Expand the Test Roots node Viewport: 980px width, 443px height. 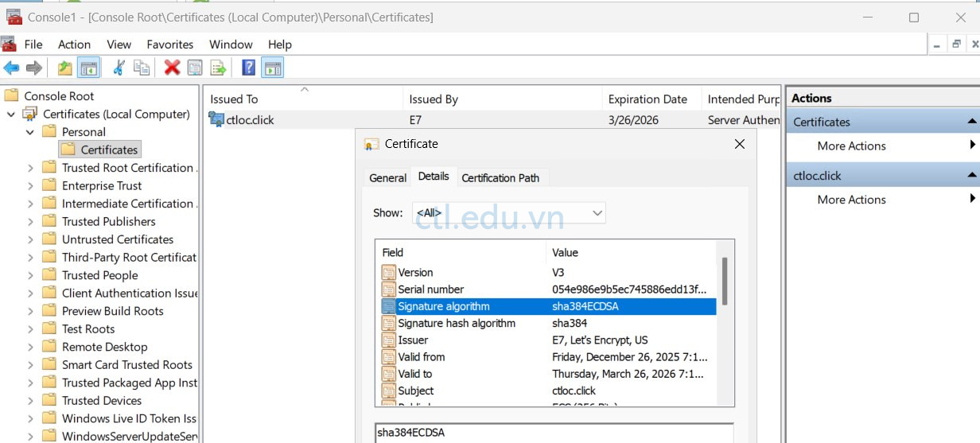(x=30, y=329)
